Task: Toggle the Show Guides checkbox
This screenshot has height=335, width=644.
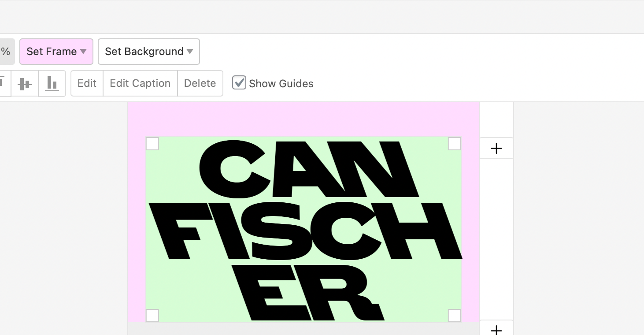Action: point(239,82)
